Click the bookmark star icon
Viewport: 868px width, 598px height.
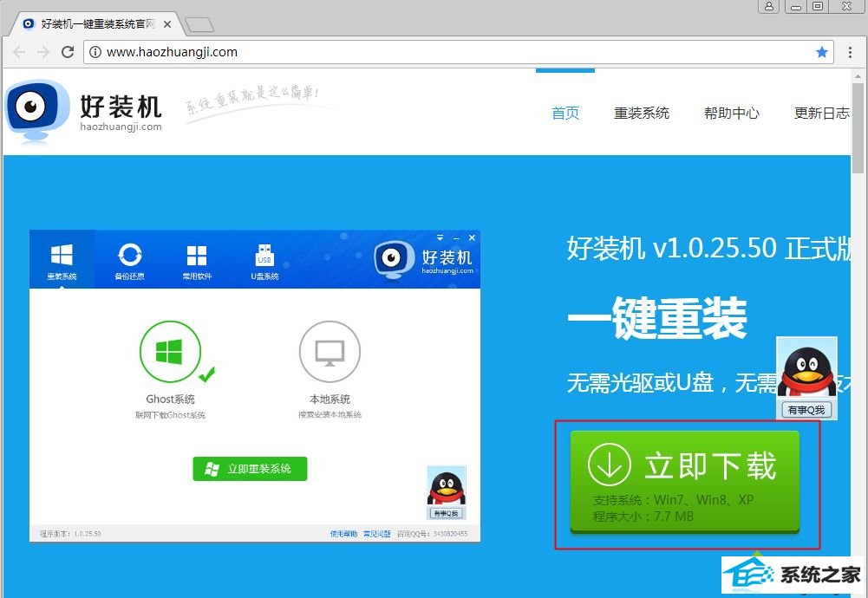(822, 52)
